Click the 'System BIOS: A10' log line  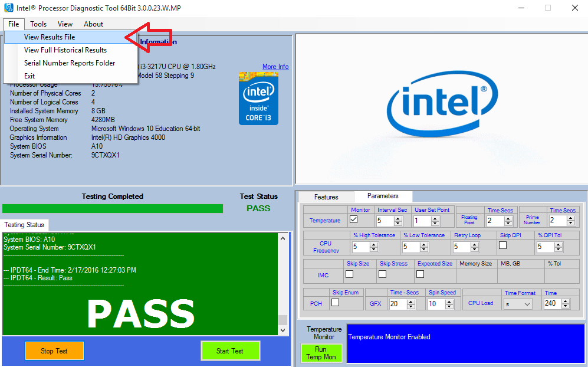coord(29,240)
